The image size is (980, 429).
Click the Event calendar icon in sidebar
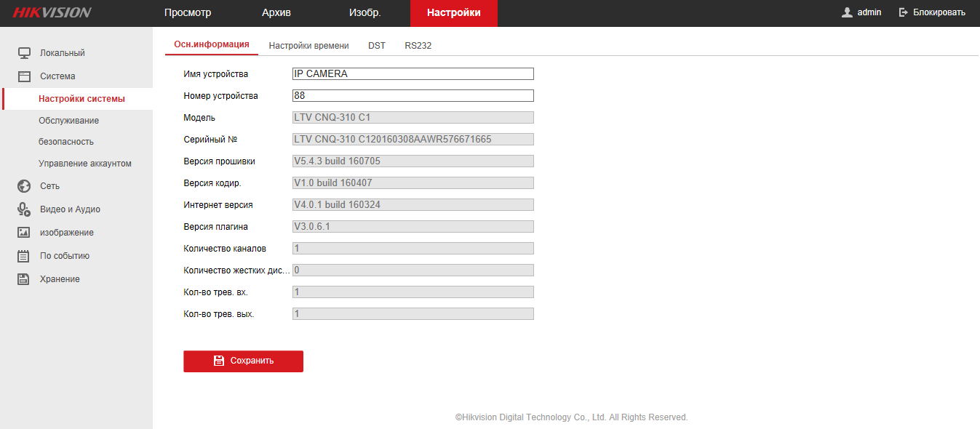(24, 256)
